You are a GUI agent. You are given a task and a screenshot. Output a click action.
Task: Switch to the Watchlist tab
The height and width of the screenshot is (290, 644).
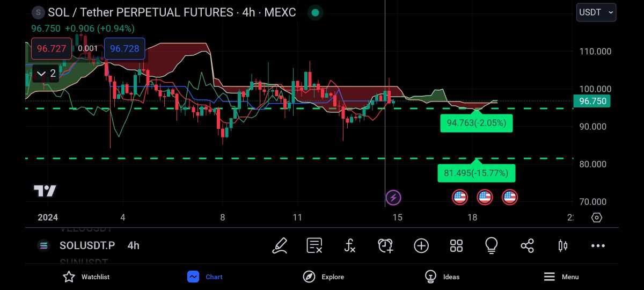[86, 277]
